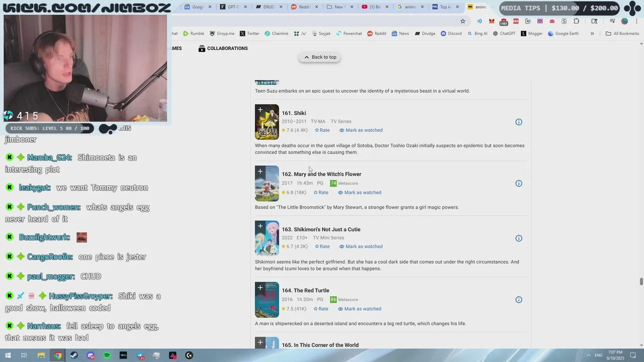The height and width of the screenshot is (362, 644).
Task: Rate Shikimori's Not Just a Cutie
Action: [323, 246]
